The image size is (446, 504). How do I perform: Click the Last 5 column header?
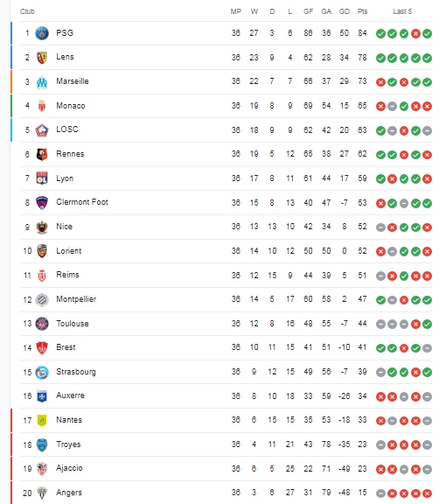click(402, 11)
